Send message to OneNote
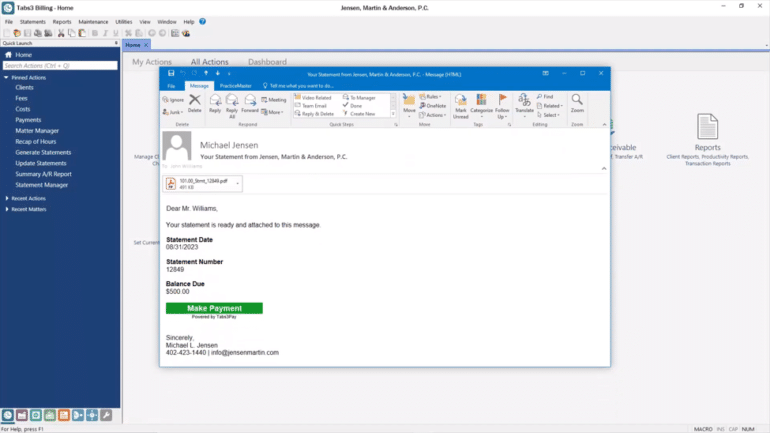This screenshot has width=770, height=433. [433, 106]
